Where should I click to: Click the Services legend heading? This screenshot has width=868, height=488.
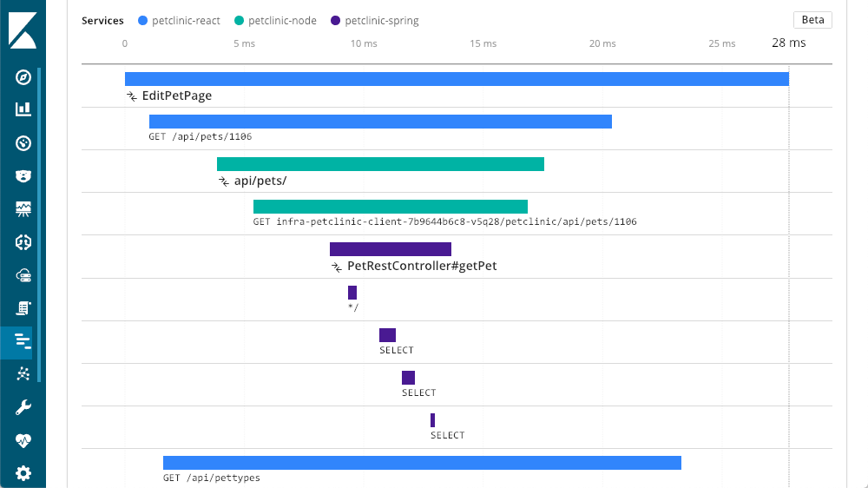(x=102, y=21)
